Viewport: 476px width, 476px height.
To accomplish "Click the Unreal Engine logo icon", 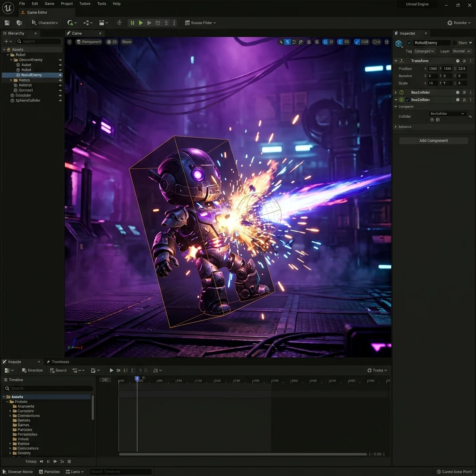I will pyautogui.click(x=8, y=8).
